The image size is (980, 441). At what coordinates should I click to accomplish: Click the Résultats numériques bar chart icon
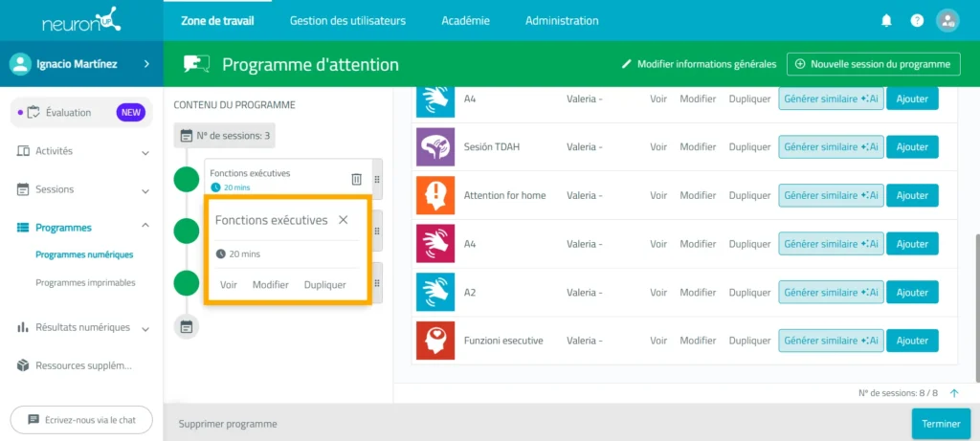(23, 327)
